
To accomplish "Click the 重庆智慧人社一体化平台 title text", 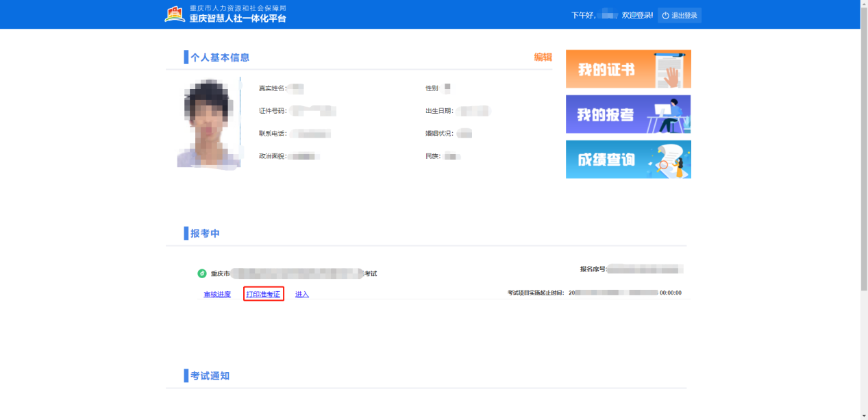I will tap(238, 18).
